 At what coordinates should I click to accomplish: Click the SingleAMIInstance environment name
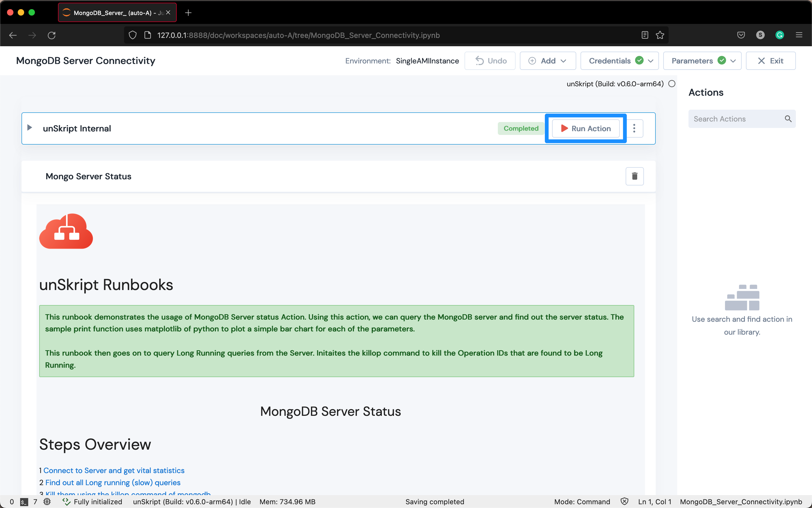coord(427,61)
